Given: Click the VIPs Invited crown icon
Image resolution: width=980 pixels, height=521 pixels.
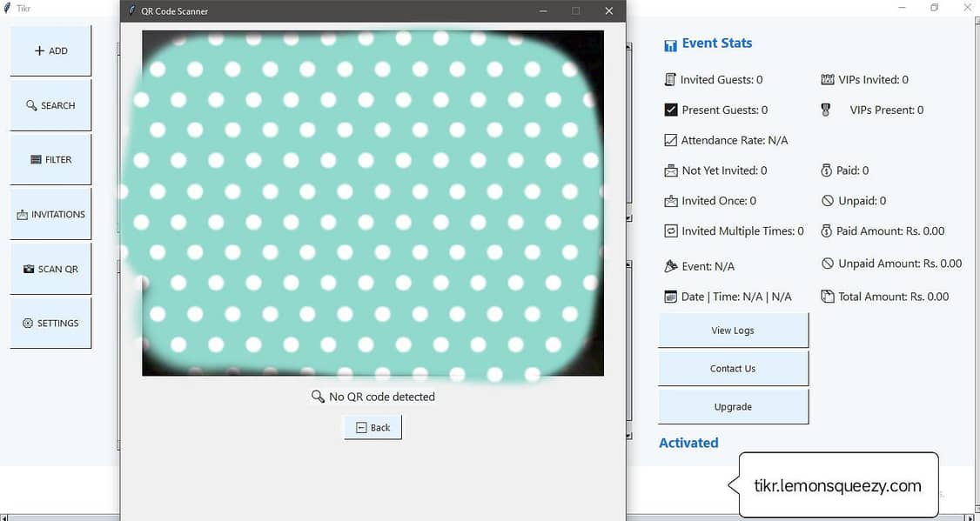Looking at the screenshot, I should [x=826, y=79].
